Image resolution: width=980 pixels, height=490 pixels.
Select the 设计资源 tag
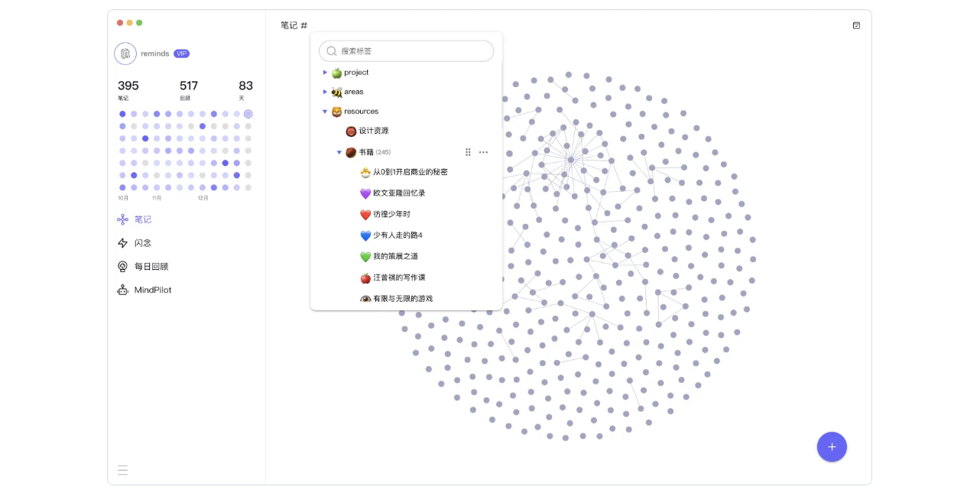372,131
